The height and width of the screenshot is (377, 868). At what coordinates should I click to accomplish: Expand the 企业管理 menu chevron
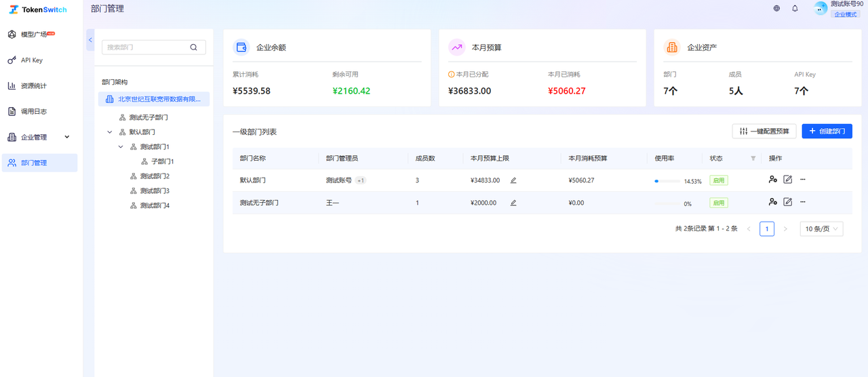[x=66, y=137]
